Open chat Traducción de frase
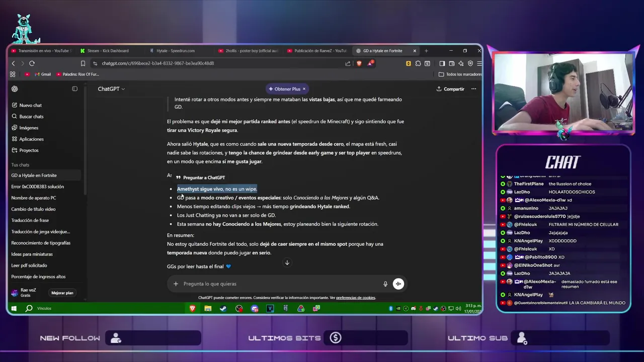Viewport: 644px width, 362px height. coord(30,220)
